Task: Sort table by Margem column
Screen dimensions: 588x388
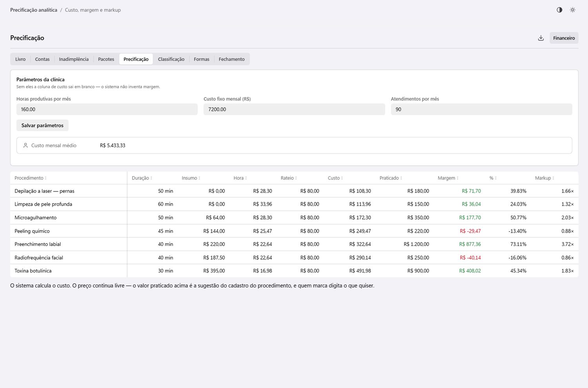Action: (x=448, y=178)
